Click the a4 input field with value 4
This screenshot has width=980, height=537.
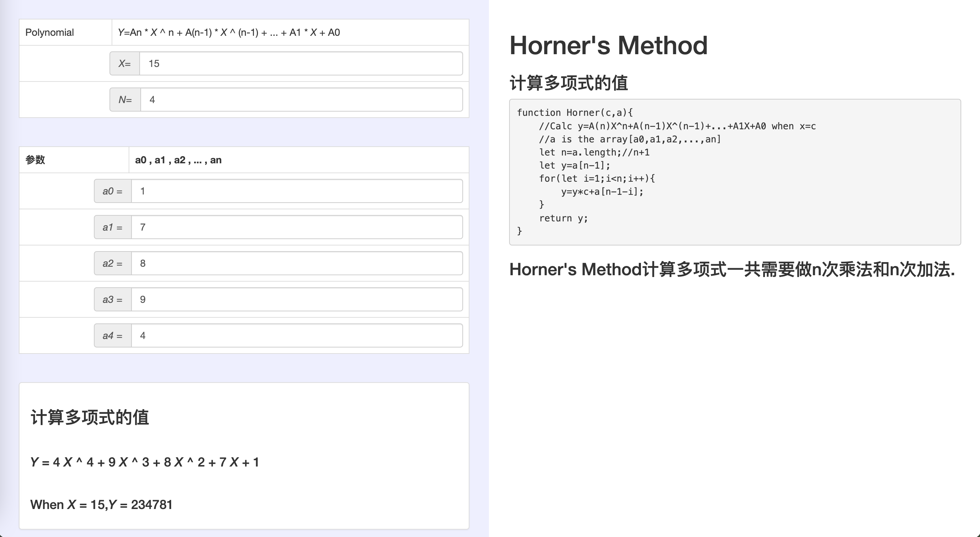[297, 335]
